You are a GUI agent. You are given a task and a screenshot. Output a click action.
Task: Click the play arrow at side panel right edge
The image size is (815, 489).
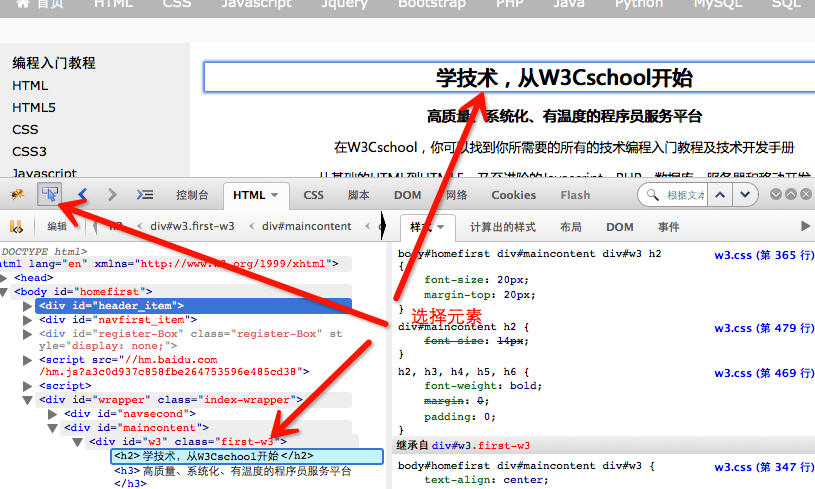tap(805, 226)
